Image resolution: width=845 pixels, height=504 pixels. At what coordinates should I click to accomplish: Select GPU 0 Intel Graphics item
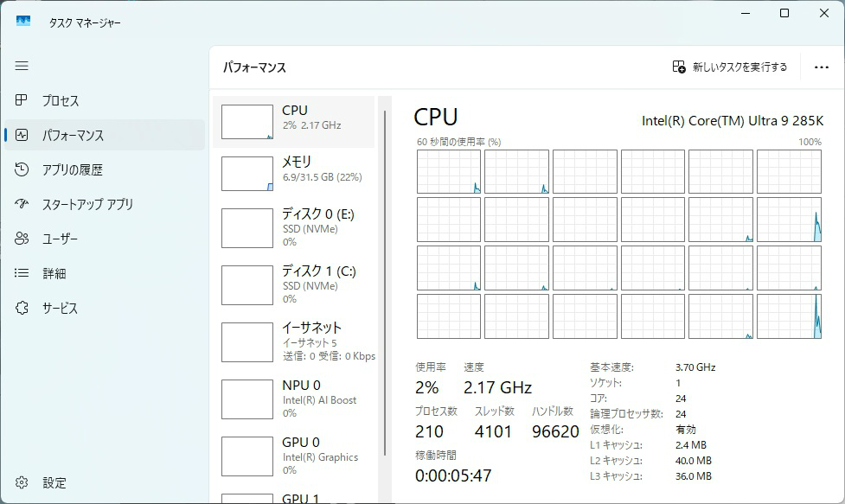coord(294,456)
